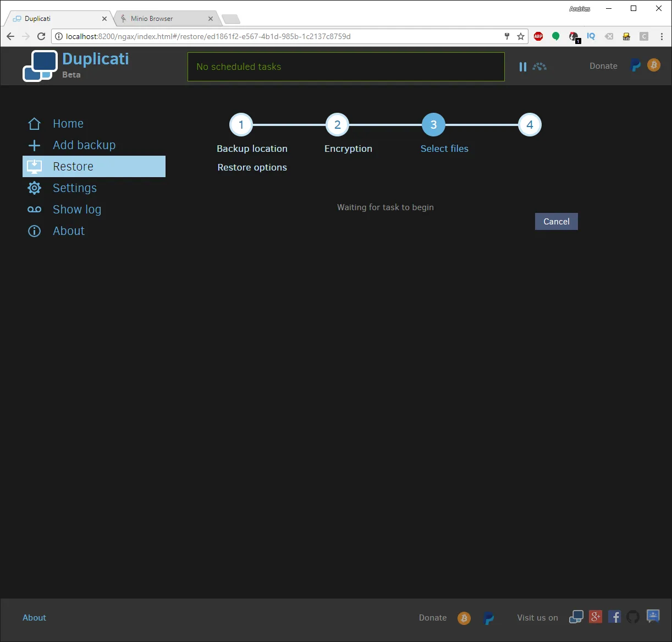This screenshot has width=672, height=642.
Task: Click the About link in footer
Action: (x=34, y=618)
